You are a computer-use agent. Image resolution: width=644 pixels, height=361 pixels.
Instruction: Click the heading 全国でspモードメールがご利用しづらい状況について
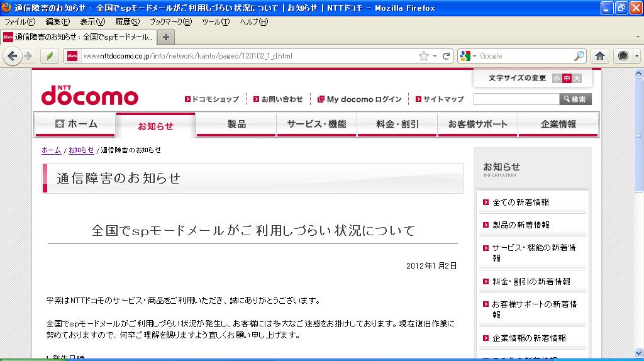click(x=253, y=230)
